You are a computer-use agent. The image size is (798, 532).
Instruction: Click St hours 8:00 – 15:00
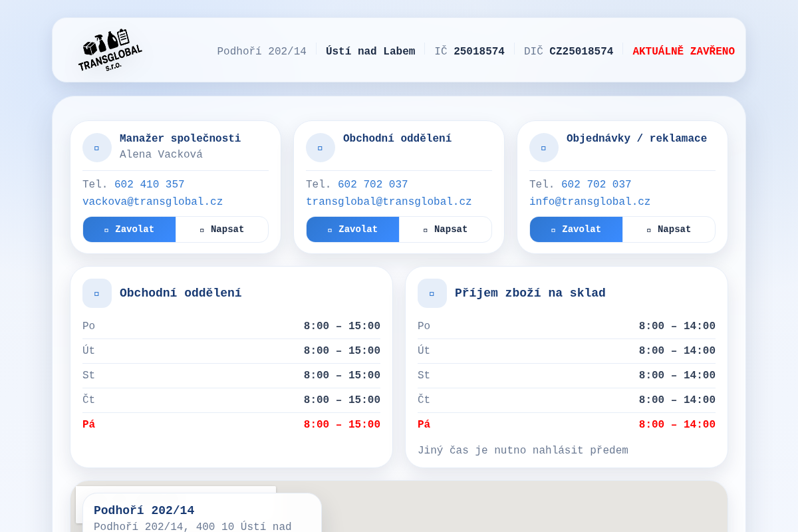[342, 376]
